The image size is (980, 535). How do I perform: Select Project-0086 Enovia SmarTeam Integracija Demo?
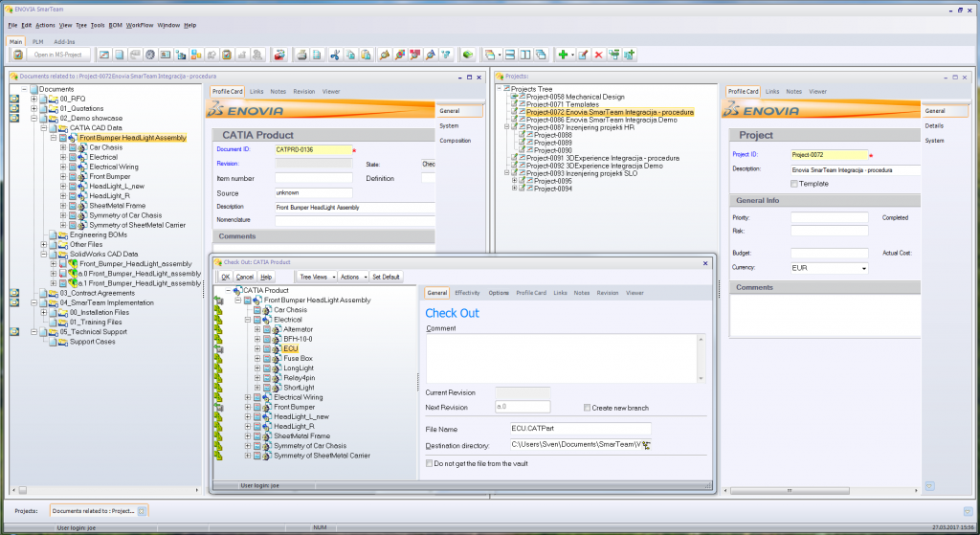tap(601, 120)
